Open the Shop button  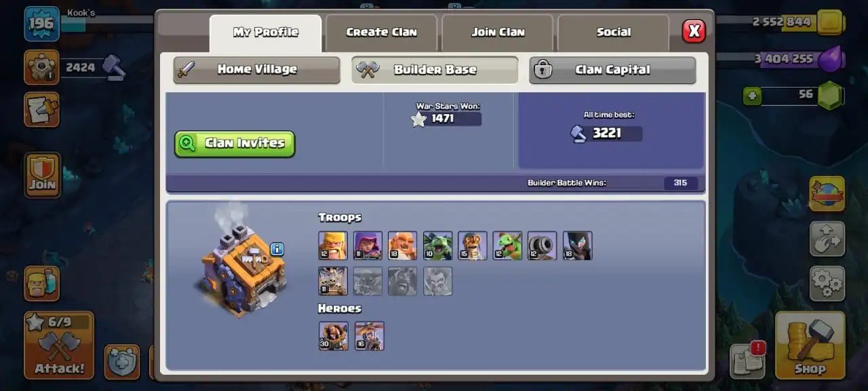(810, 345)
